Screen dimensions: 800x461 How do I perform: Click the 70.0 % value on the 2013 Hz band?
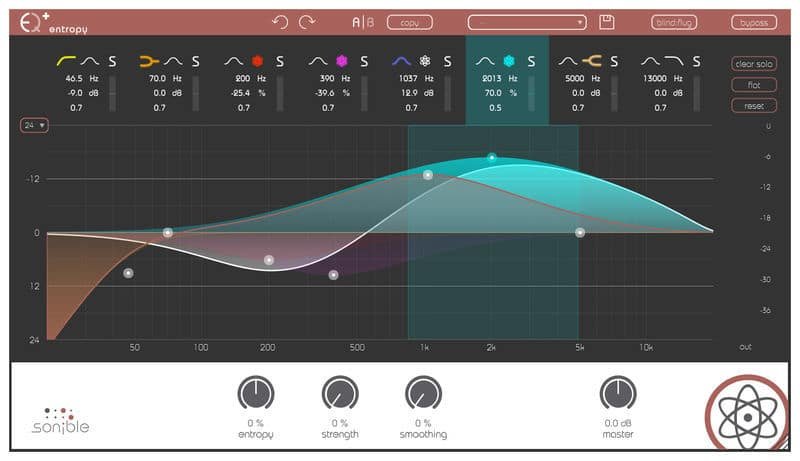click(x=493, y=93)
